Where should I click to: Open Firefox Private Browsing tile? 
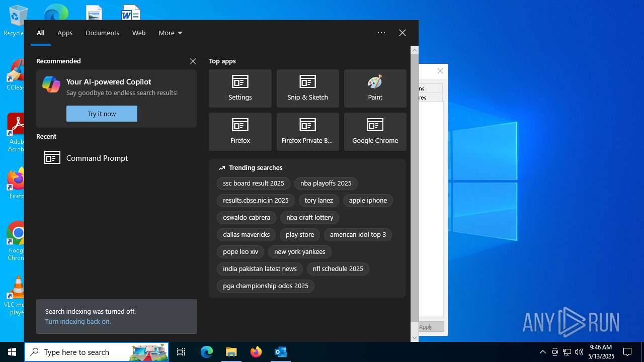pos(307,132)
